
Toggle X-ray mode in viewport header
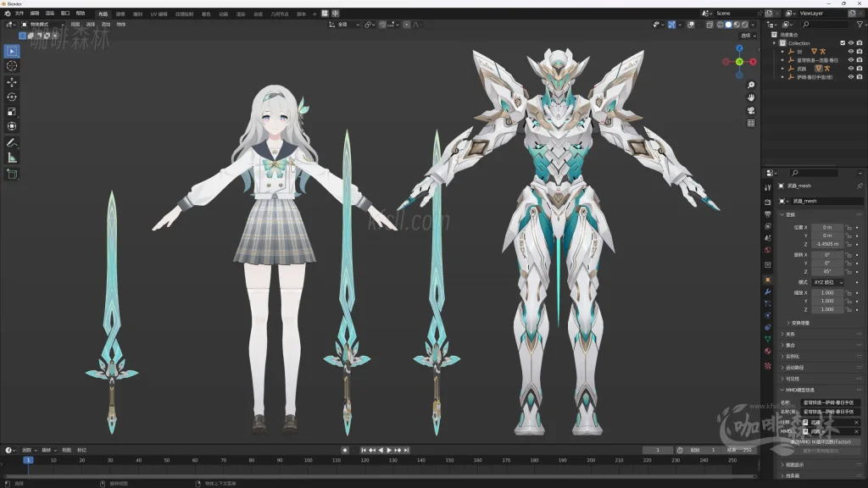tap(709, 25)
